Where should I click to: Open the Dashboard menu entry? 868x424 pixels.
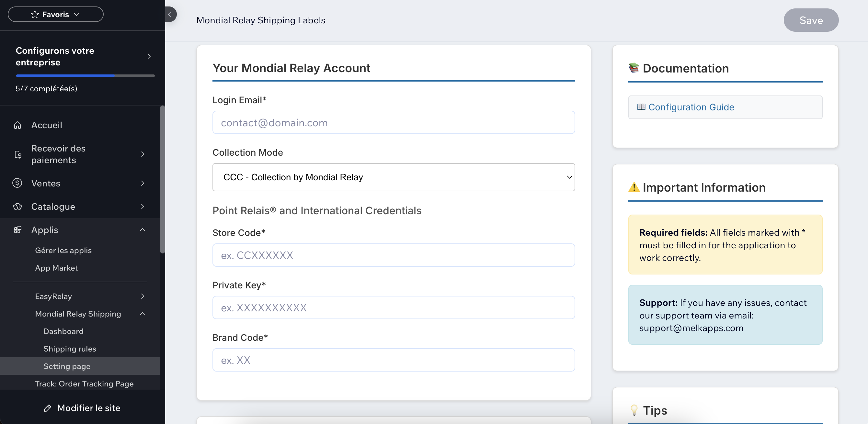63,331
